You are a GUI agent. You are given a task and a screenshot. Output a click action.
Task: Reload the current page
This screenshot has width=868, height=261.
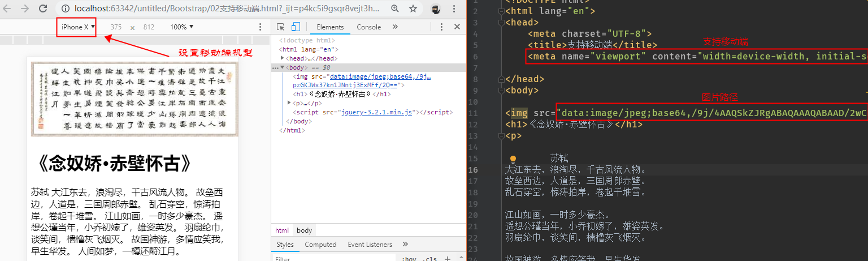[43, 9]
